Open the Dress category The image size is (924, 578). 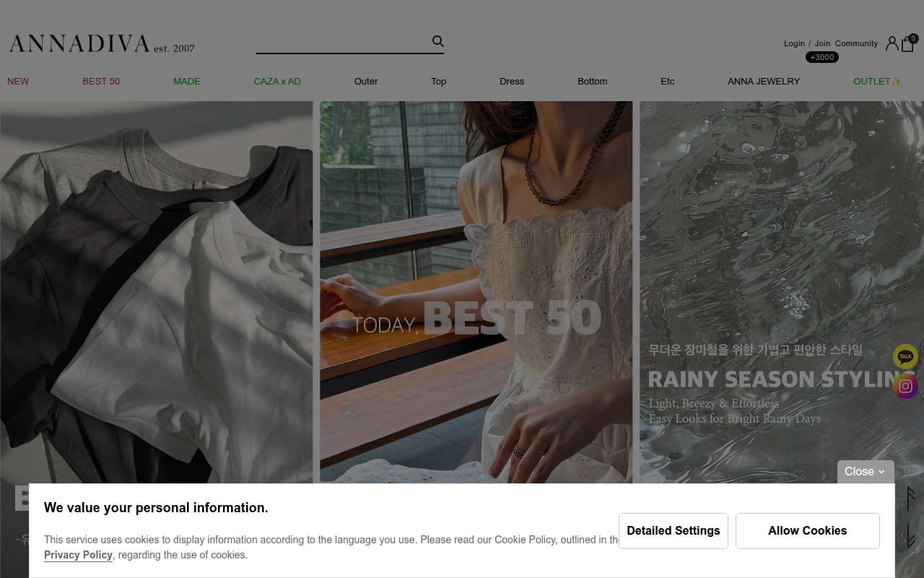(x=512, y=82)
